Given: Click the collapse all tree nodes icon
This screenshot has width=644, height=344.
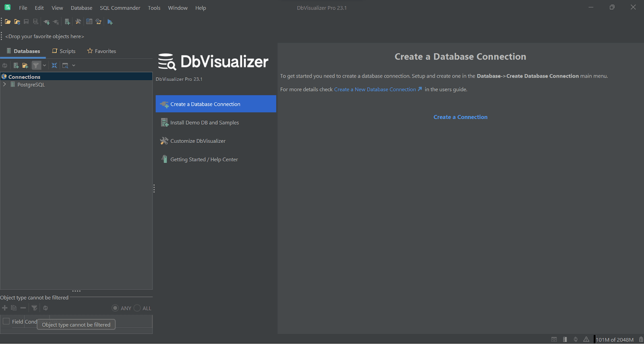Looking at the screenshot, I should [54, 66].
